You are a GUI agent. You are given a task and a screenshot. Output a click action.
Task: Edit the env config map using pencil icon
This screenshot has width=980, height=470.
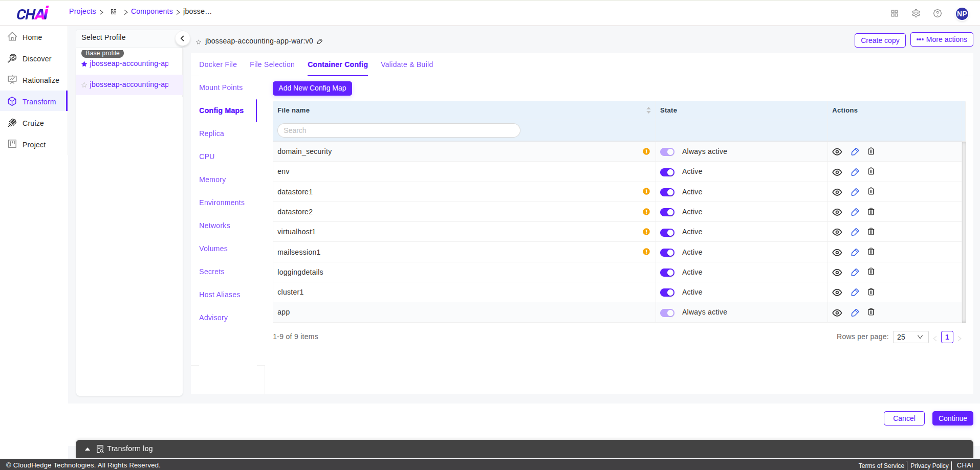click(855, 171)
